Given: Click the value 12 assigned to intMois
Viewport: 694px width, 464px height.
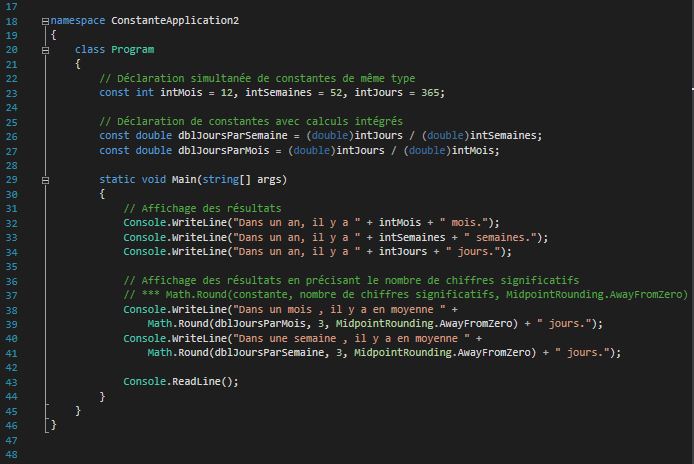Looking at the screenshot, I should 227,93.
